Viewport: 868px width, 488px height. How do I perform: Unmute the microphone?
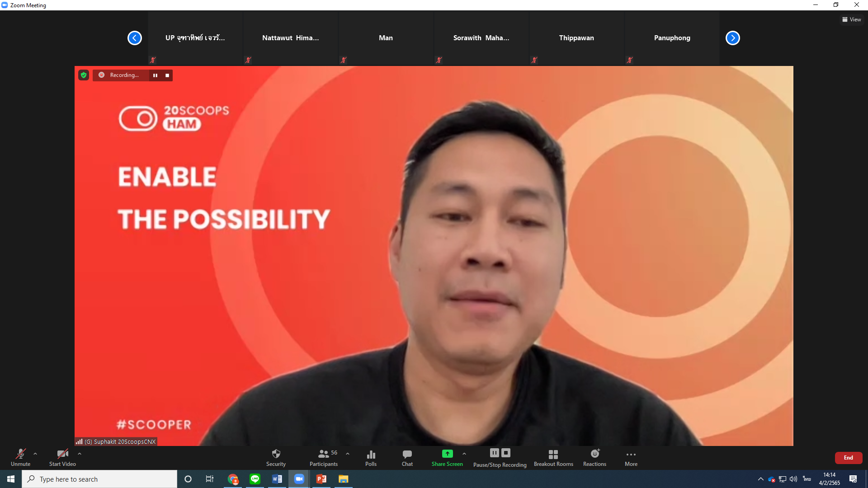(x=20, y=457)
